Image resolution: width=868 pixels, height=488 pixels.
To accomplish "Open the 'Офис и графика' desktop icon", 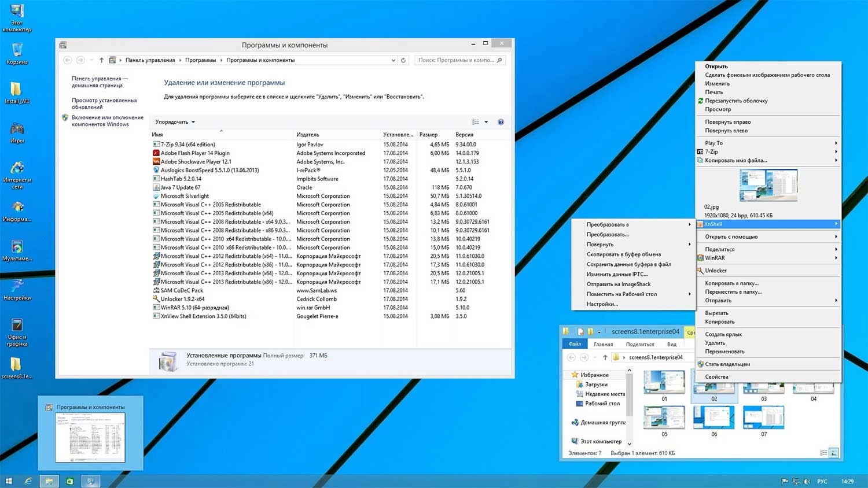I will pyautogui.click(x=17, y=332).
